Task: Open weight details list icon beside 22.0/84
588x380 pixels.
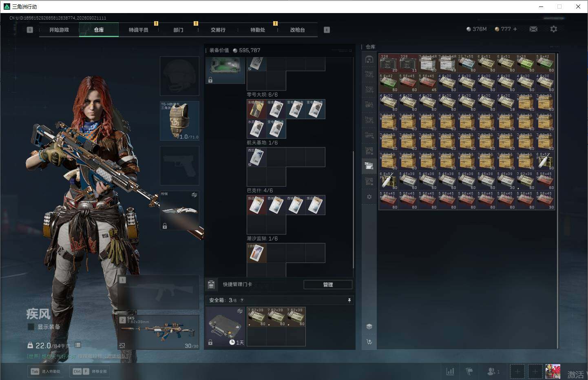Action: 78,345
